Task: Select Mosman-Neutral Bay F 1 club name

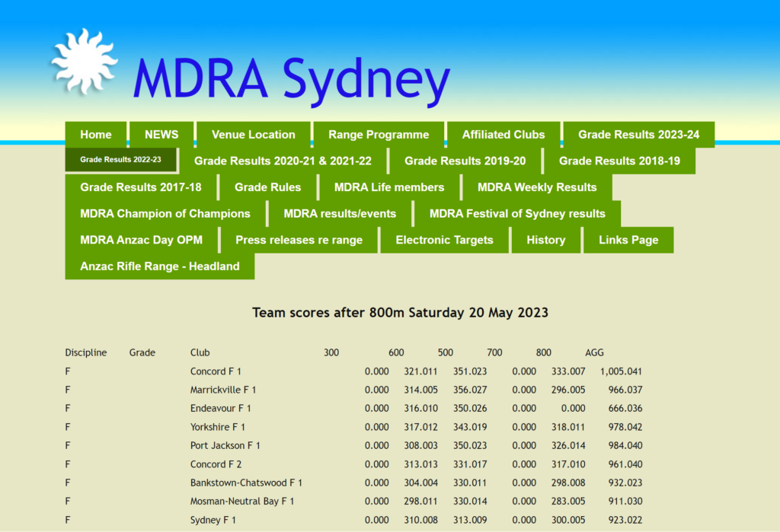Action: 241,501
